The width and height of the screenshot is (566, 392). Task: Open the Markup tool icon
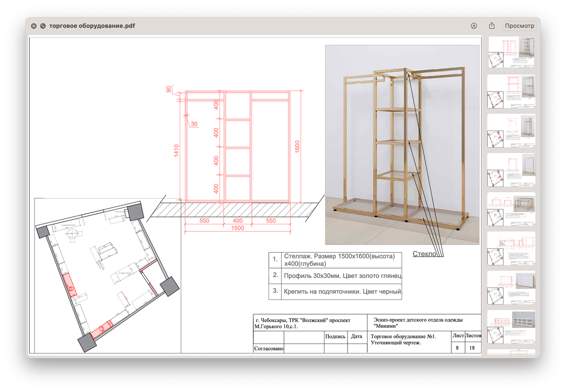coord(474,26)
